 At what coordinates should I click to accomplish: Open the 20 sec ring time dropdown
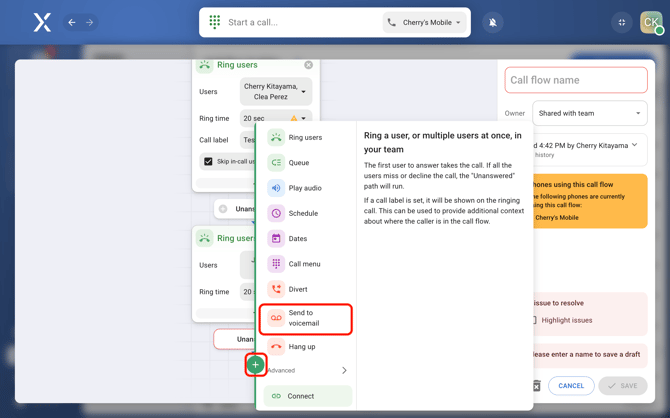pos(276,118)
